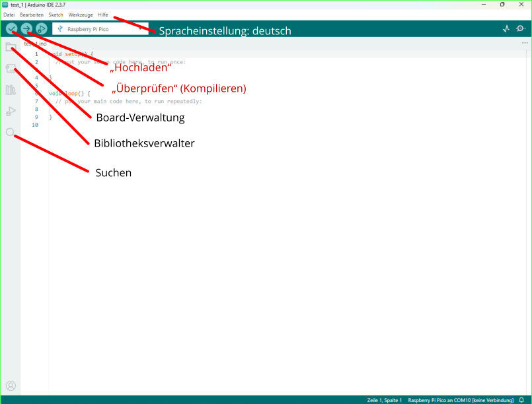
Task: Click the Verify (Überprüfen) checkmark button
Action: point(11,28)
